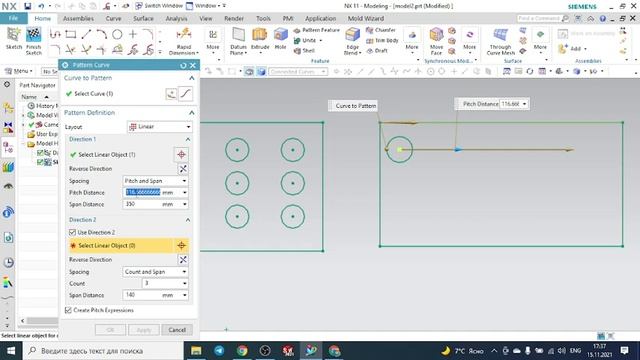
Task: Toggle the Create Pitch Expressions checkbox
Action: pyautogui.click(x=68, y=310)
